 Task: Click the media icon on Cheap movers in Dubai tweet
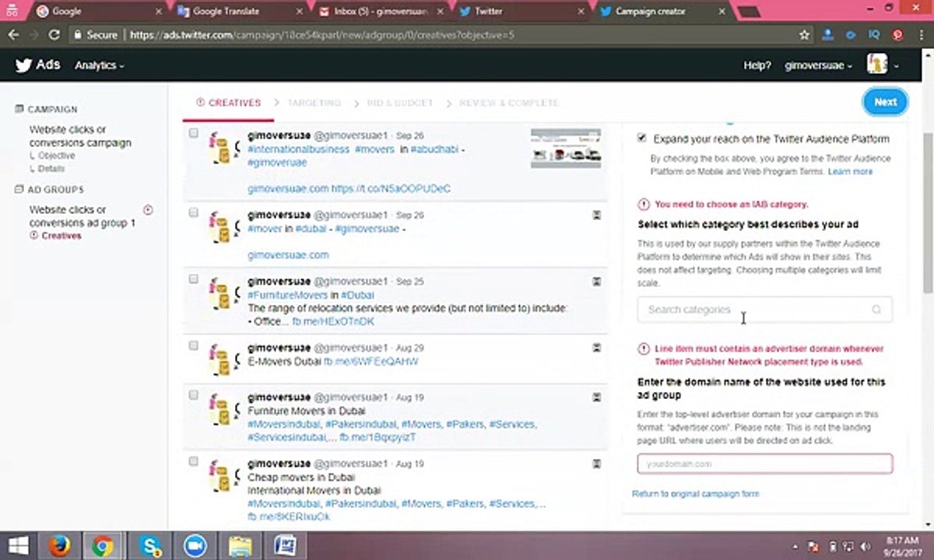click(597, 464)
